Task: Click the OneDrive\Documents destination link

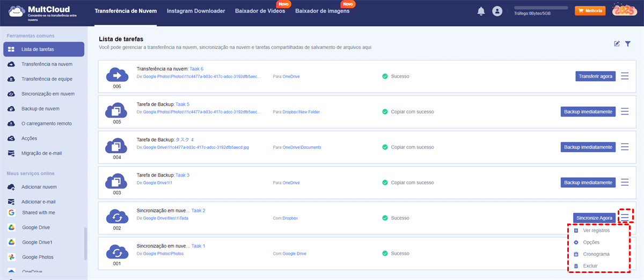Action: 302,147
